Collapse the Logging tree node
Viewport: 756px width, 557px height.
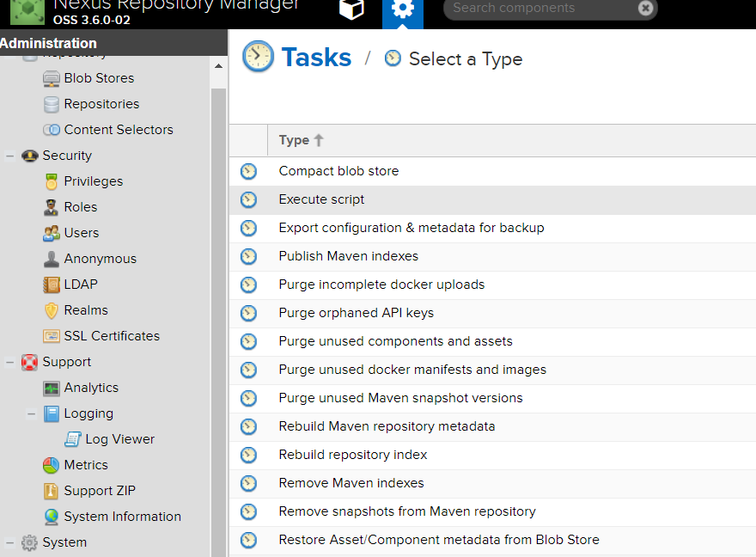32,413
